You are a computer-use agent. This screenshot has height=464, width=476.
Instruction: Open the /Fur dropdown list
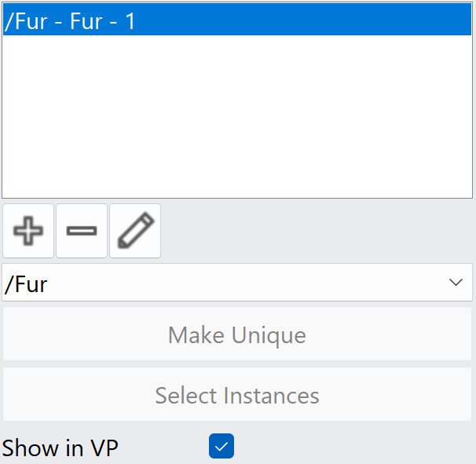click(x=237, y=283)
